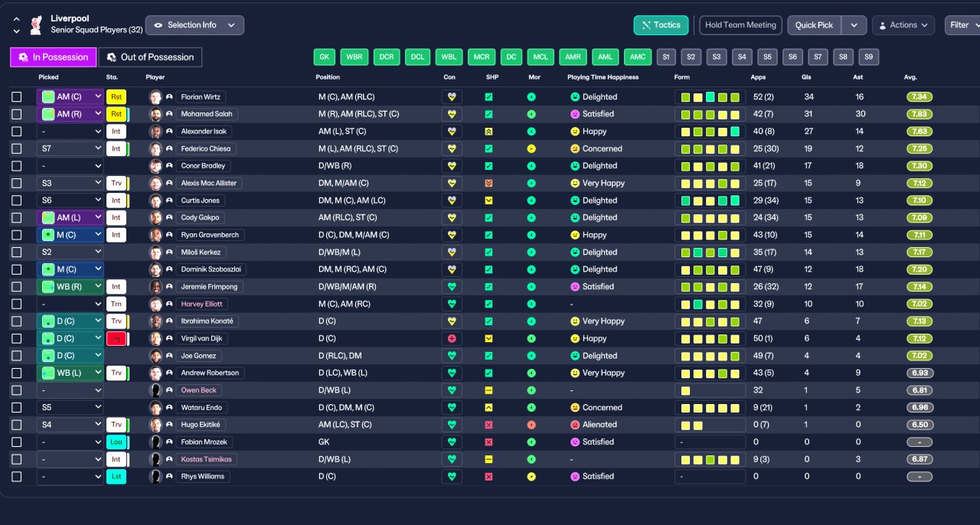
Task: Click Cody Gakpo's morale icon
Action: click(x=531, y=217)
